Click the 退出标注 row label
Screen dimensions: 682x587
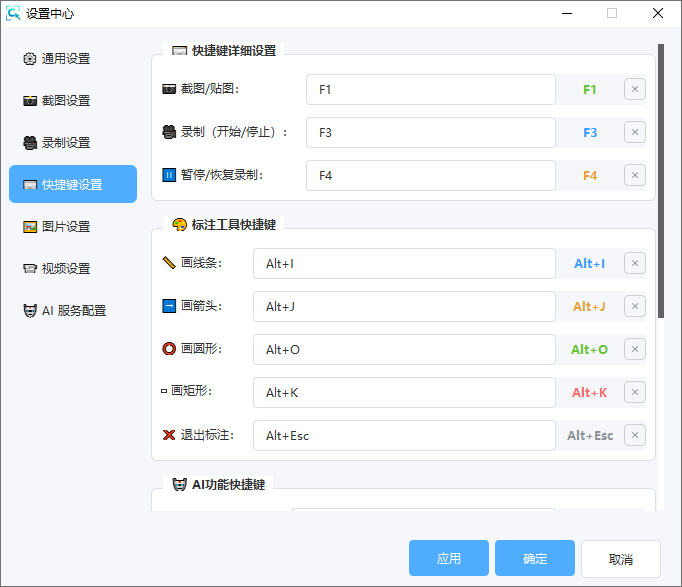(x=207, y=435)
